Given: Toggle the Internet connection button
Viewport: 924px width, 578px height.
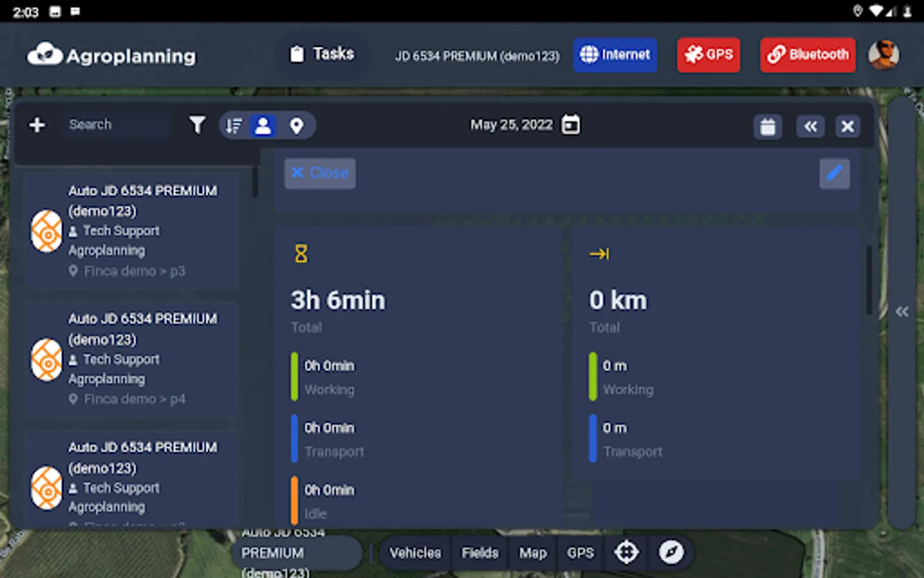Looking at the screenshot, I should [615, 55].
